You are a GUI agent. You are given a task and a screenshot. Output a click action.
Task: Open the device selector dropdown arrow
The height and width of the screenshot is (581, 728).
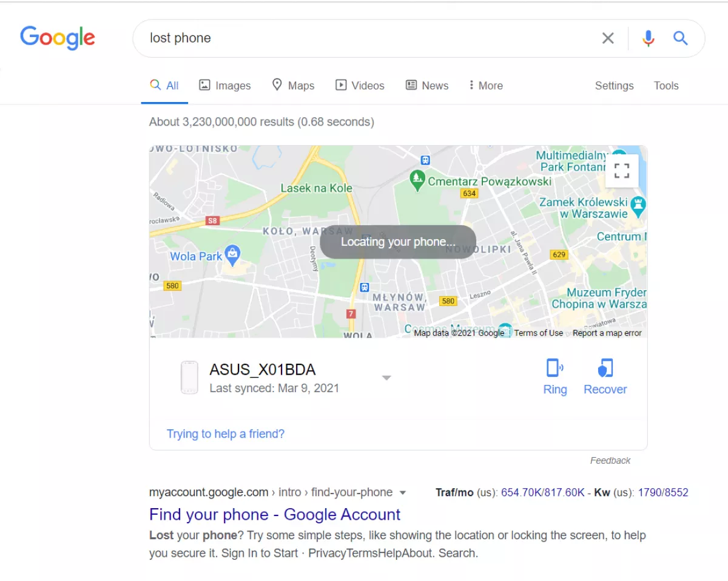[x=386, y=378]
